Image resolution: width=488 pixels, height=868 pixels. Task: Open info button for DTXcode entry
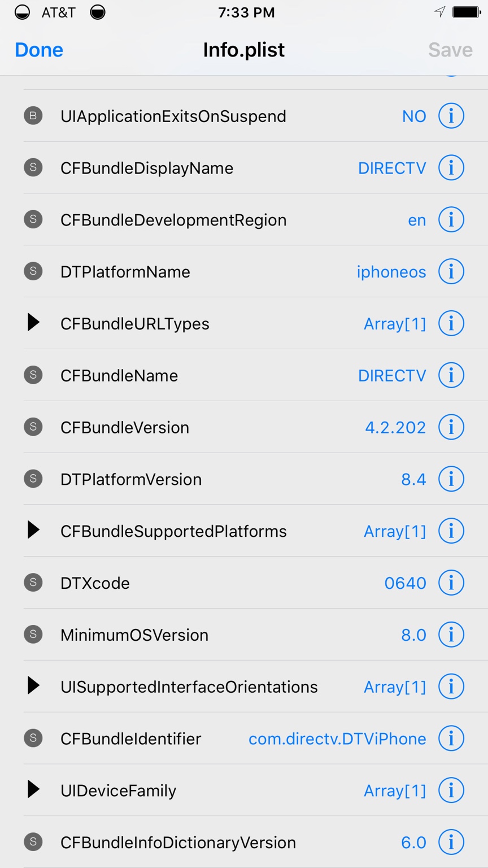[x=451, y=583]
